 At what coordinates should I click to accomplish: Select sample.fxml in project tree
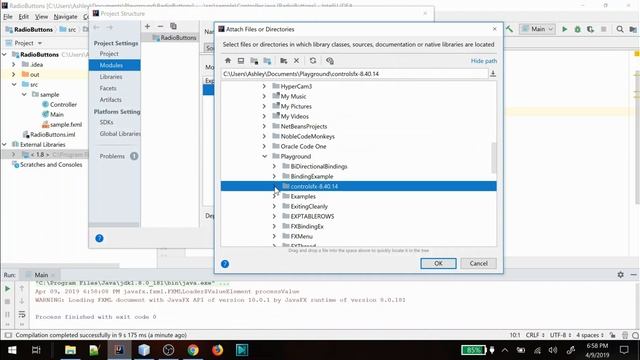coord(66,124)
